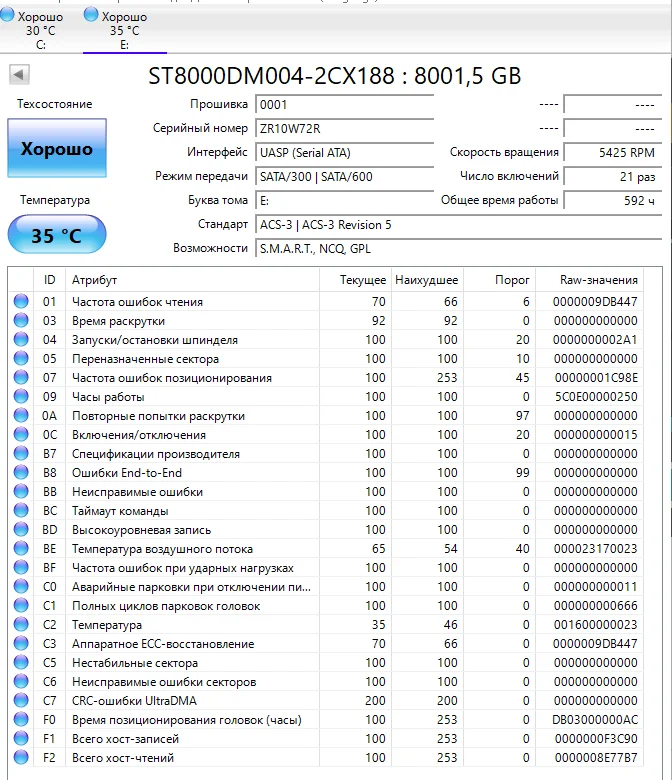Click status icon for attribute BF shock errors
Viewport: 672px width, 780px height.
coord(21,568)
